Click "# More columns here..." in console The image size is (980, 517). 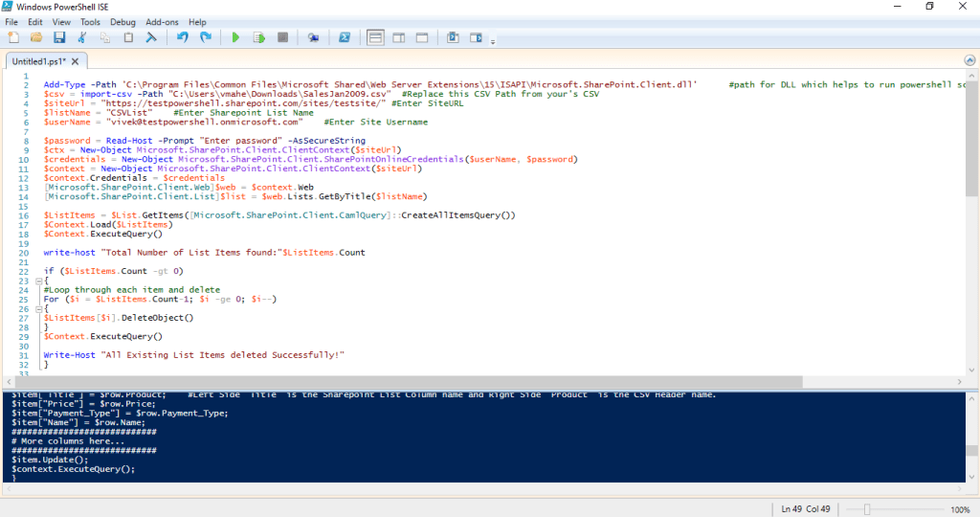tap(68, 440)
